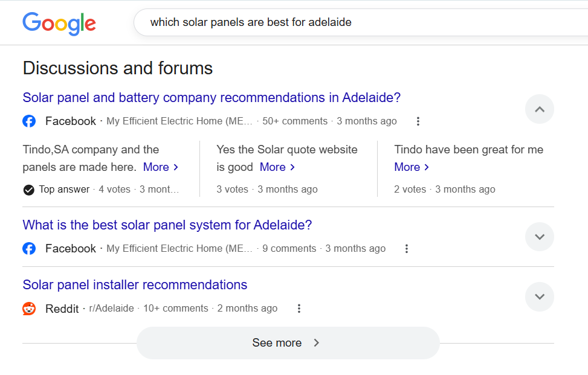Click the Reddit icon next to r/Adelaide
The height and width of the screenshot is (375, 588).
pyautogui.click(x=29, y=308)
